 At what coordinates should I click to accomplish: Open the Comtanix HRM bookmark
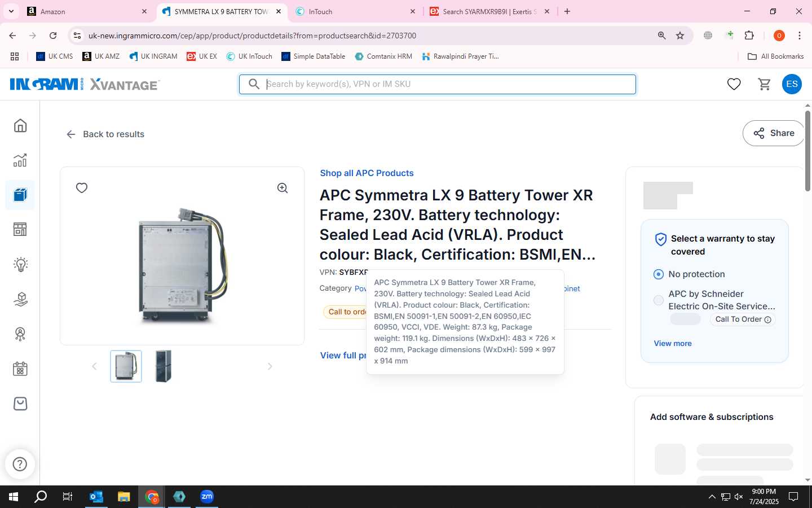click(x=383, y=56)
